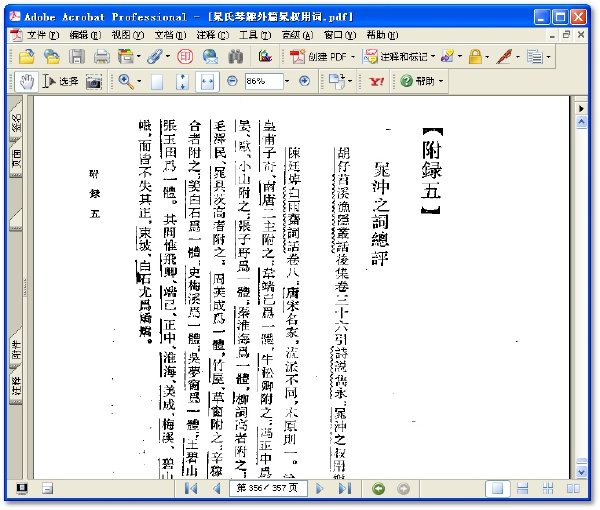Open the 注释 side panel tab
600x510 pixels.
(x=16, y=386)
